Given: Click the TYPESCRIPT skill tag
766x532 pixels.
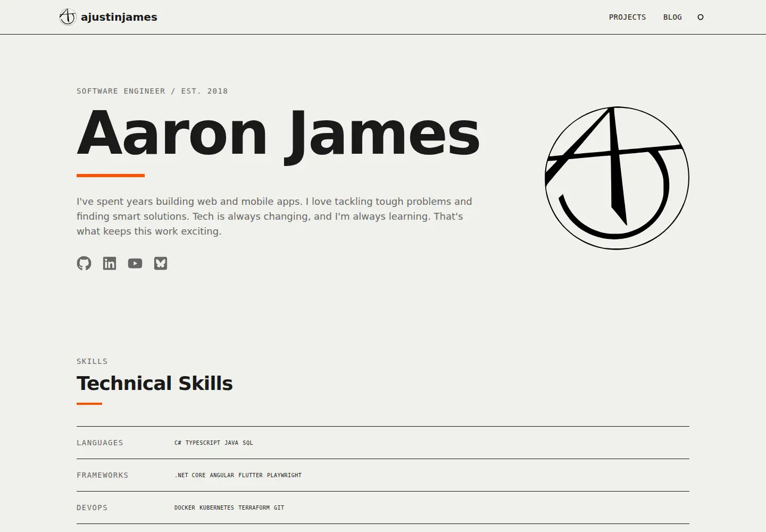Looking at the screenshot, I should coord(203,443).
